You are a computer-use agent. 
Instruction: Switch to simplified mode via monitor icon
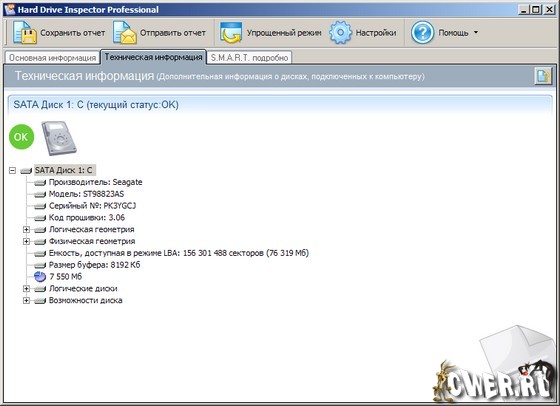tap(231, 32)
